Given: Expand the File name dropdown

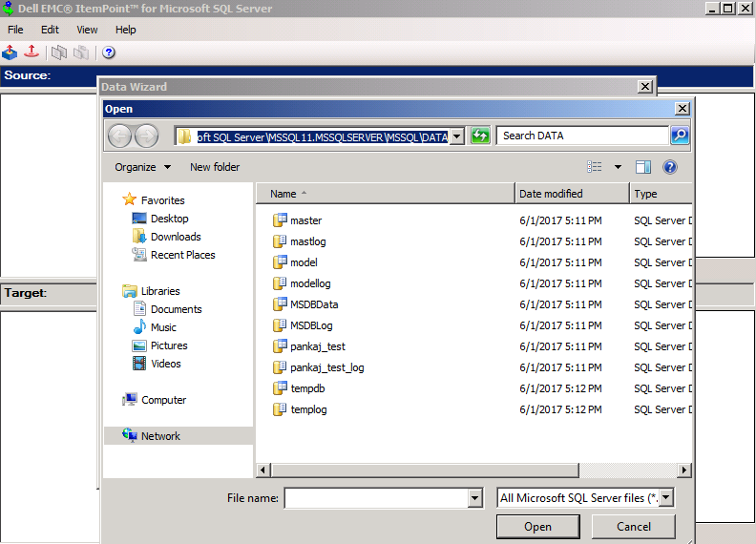Looking at the screenshot, I should click(x=475, y=498).
